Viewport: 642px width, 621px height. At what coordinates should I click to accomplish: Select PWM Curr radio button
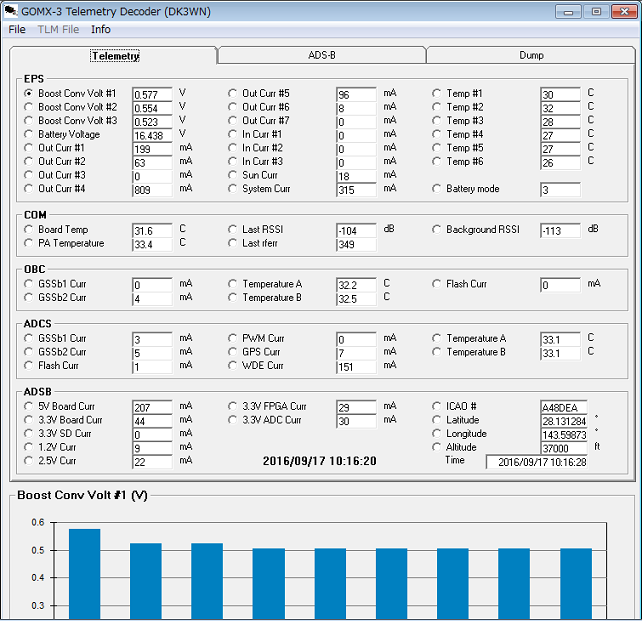tap(232, 338)
